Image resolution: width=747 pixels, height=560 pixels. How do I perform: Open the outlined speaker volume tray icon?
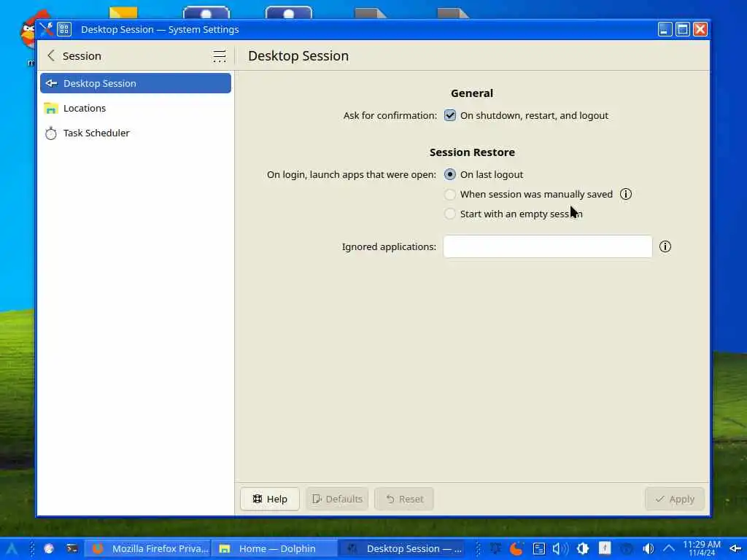(x=560, y=549)
